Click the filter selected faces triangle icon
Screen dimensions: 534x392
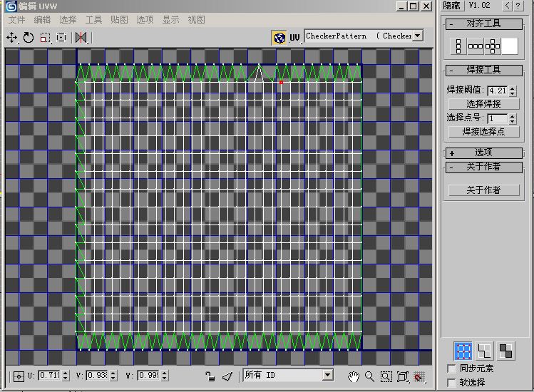[x=227, y=376]
